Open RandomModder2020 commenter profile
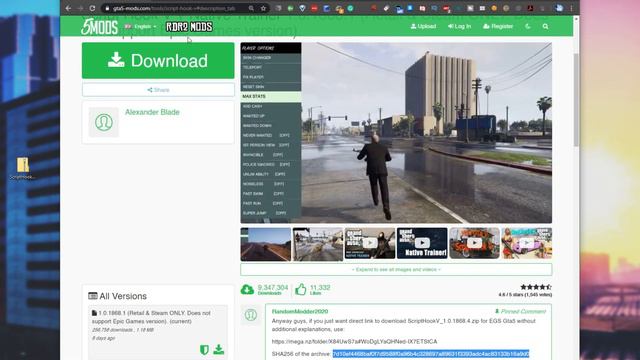This screenshot has height=360, width=640. 300,311
